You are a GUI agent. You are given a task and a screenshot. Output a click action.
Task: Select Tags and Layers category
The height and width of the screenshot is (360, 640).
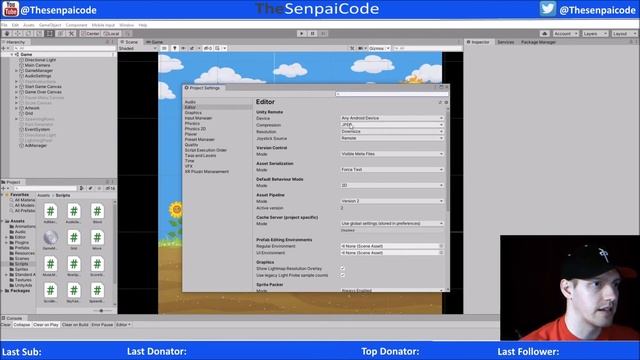[200, 156]
